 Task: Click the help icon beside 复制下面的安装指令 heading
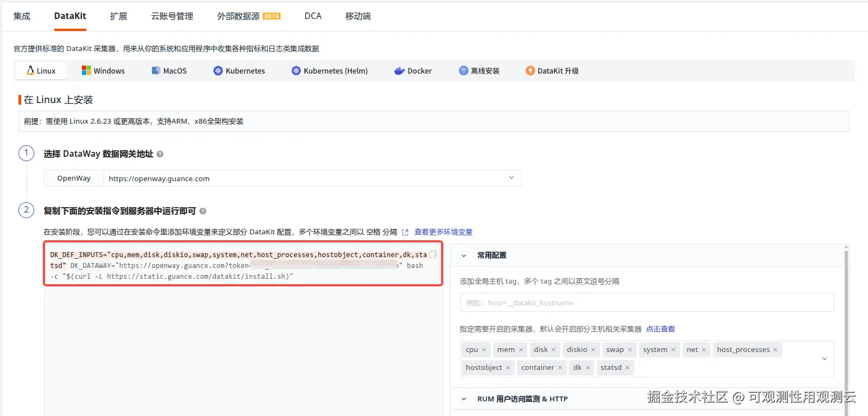(203, 211)
